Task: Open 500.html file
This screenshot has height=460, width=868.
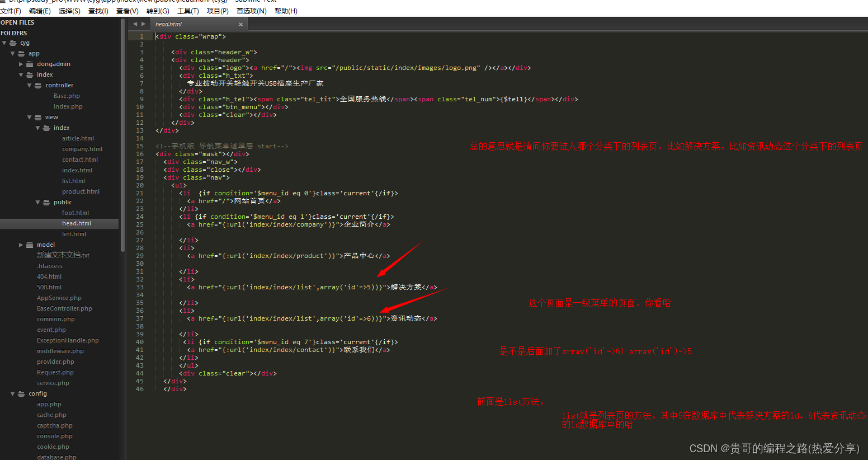Action: (x=49, y=288)
